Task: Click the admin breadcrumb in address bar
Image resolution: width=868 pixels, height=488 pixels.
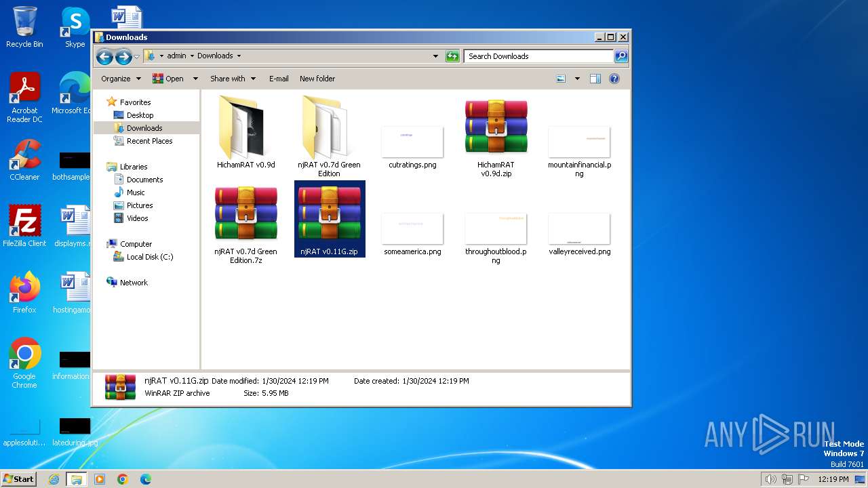Action: click(x=176, y=56)
